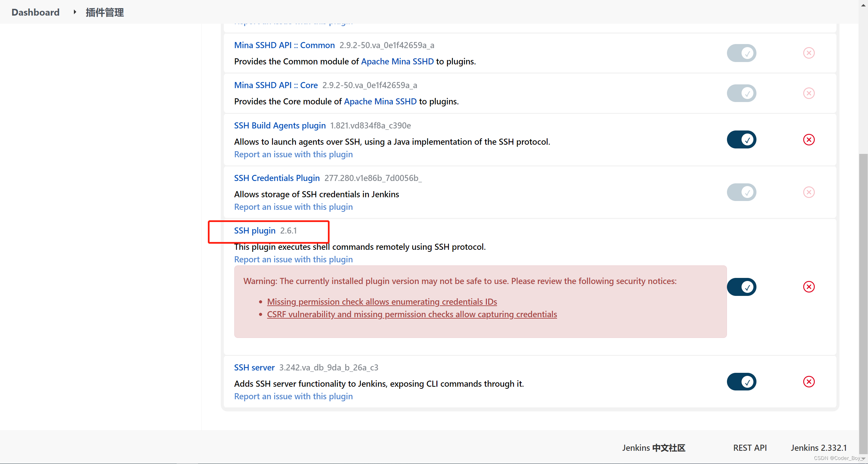Open Apache Mina SSHD link in Core description
This screenshot has height=464, width=868.
point(380,101)
